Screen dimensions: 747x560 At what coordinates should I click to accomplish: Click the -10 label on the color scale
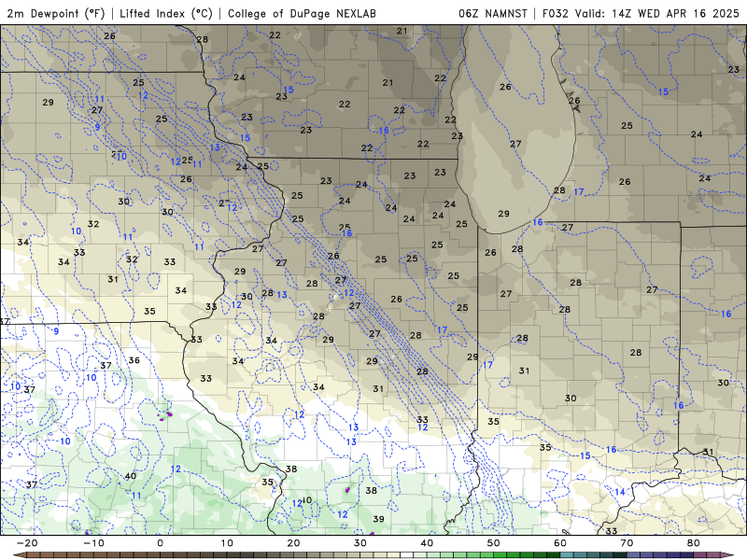click(x=93, y=543)
